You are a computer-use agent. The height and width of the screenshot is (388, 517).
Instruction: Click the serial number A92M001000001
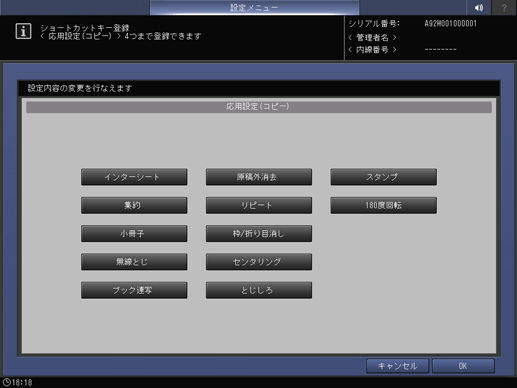click(x=450, y=24)
